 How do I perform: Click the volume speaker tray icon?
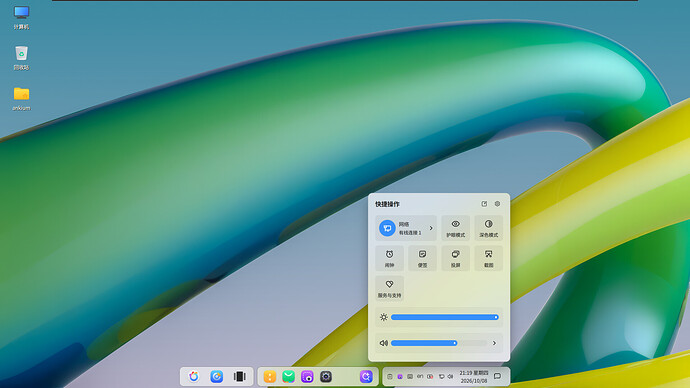coord(450,377)
